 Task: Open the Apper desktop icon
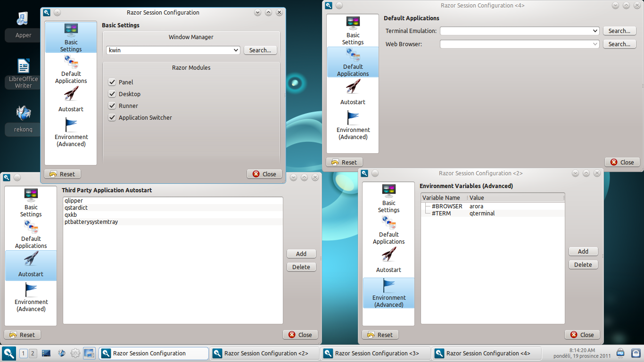pyautogui.click(x=23, y=25)
